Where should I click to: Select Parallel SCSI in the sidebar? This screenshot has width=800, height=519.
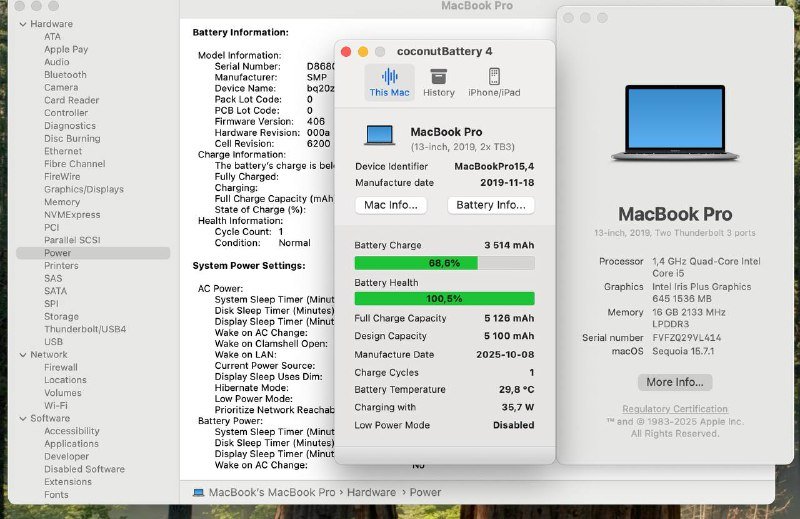point(72,240)
